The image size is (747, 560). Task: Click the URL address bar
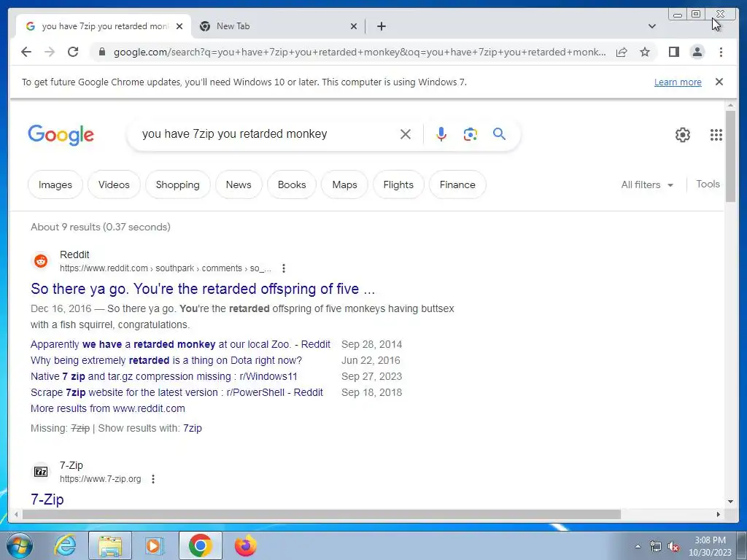click(x=359, y=52)
